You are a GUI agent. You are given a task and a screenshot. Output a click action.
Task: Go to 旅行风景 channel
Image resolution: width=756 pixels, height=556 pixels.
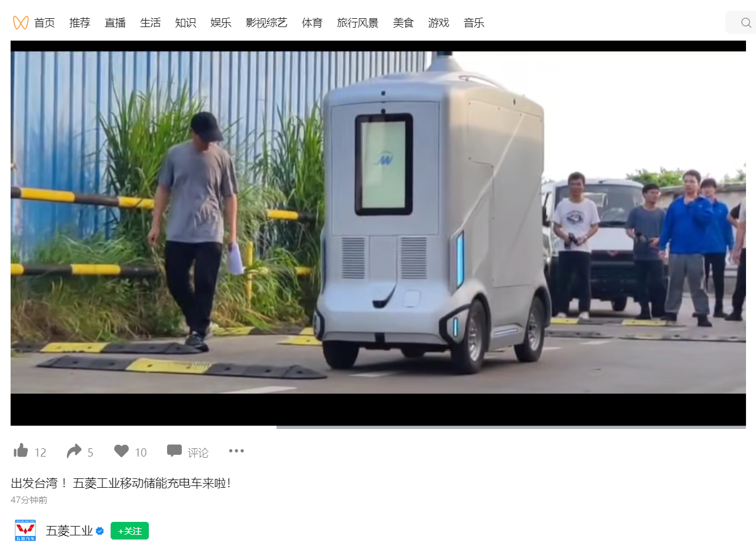[x=358, y=22]
